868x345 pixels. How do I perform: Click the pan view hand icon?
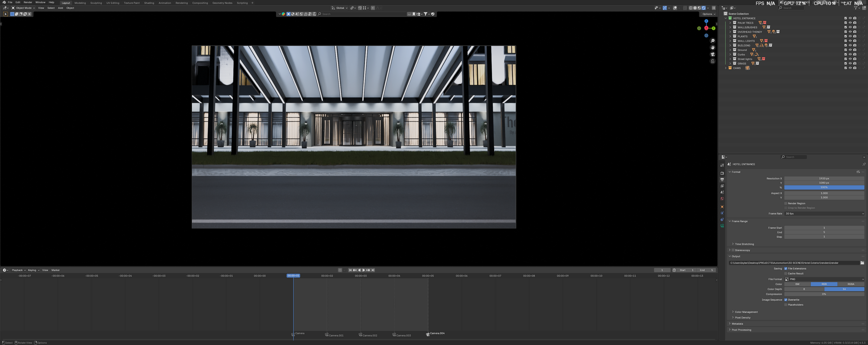[x=712, y=47]
